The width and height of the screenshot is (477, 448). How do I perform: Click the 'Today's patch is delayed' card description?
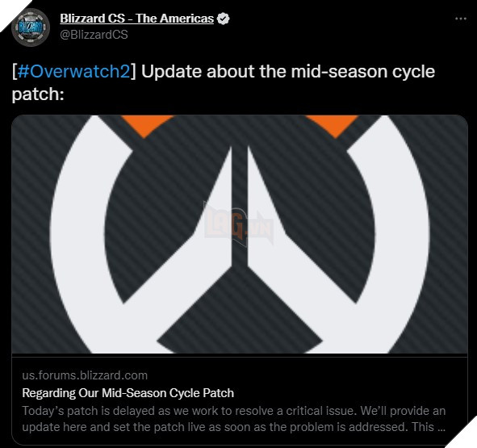coord(233,411)
